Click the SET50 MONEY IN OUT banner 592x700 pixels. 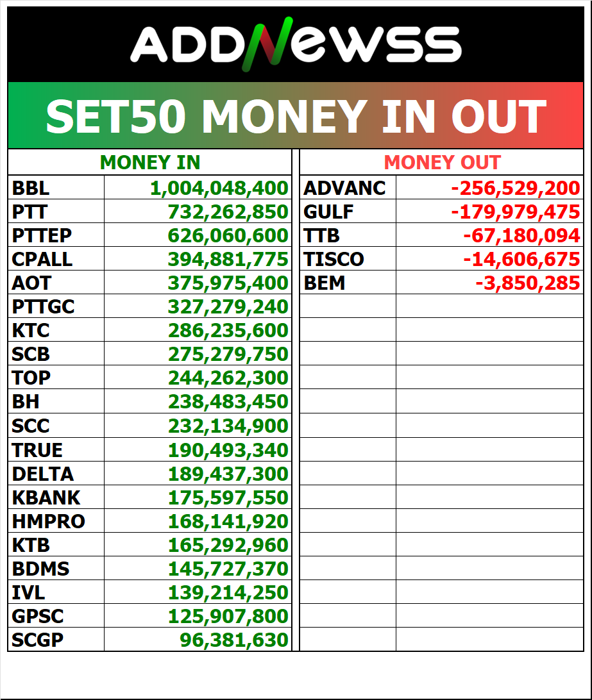click(296, 115)
